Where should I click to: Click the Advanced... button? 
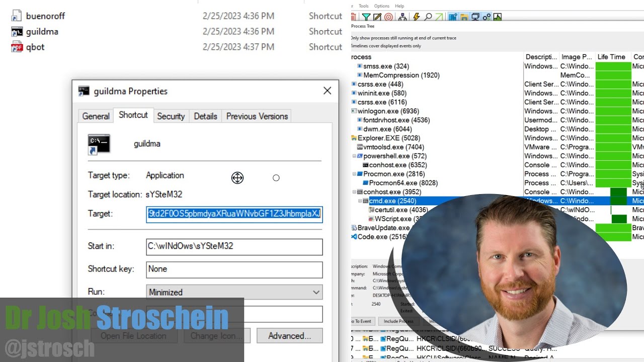click(x=289, y=336)
